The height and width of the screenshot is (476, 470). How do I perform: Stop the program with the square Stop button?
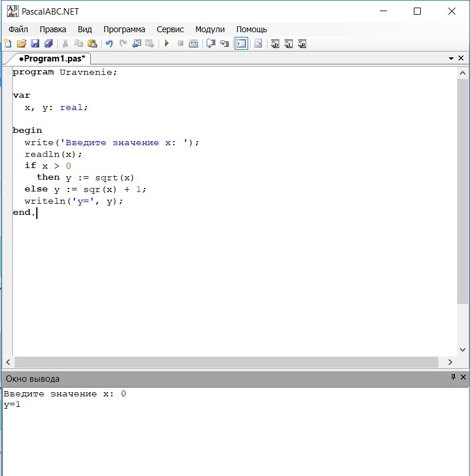[180, 43]
